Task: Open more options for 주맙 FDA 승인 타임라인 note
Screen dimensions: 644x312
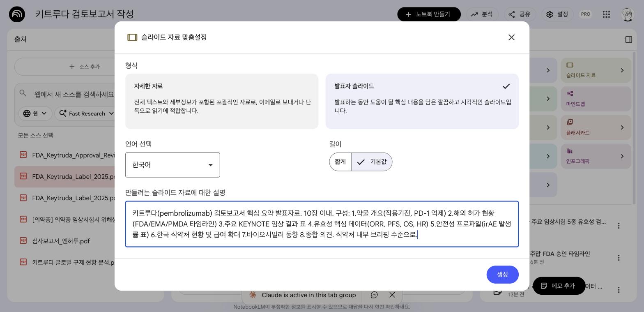Action: 619,258
